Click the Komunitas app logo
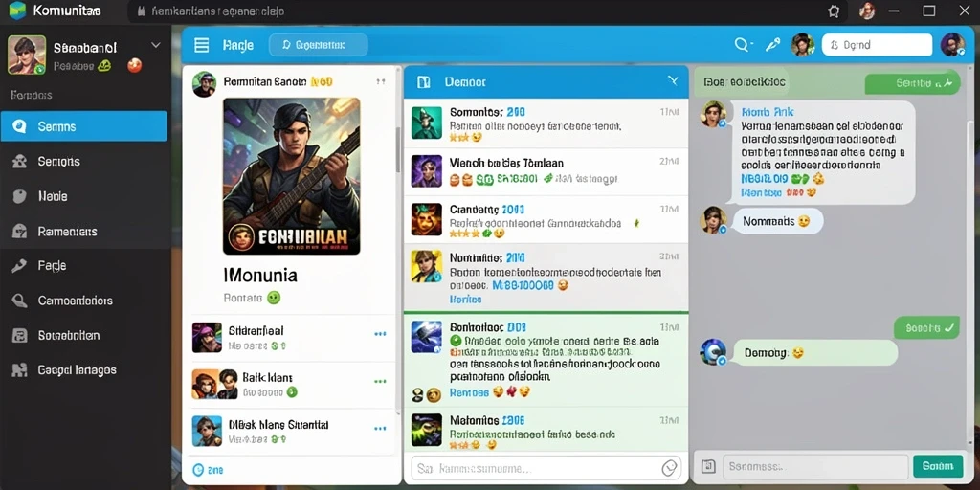The height and width of the screenshot is (490, 980). [17, 11]
